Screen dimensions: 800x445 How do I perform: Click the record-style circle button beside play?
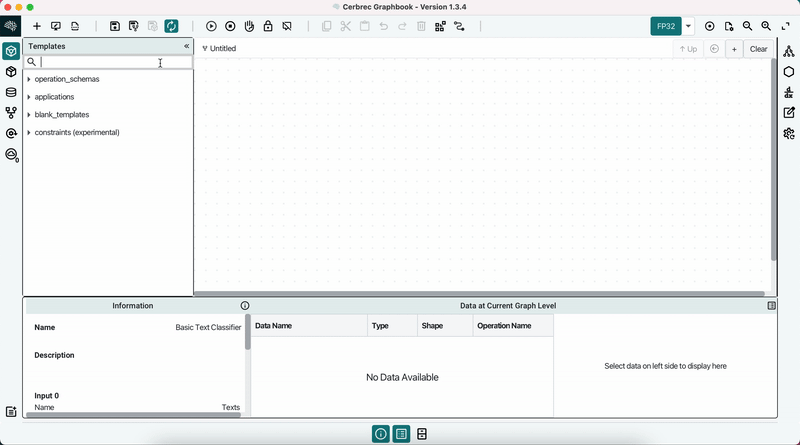point(230,26)
